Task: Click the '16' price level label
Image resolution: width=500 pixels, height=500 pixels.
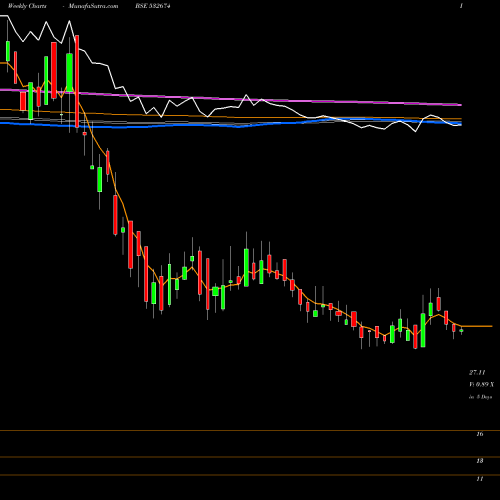Action: (480, 434)
